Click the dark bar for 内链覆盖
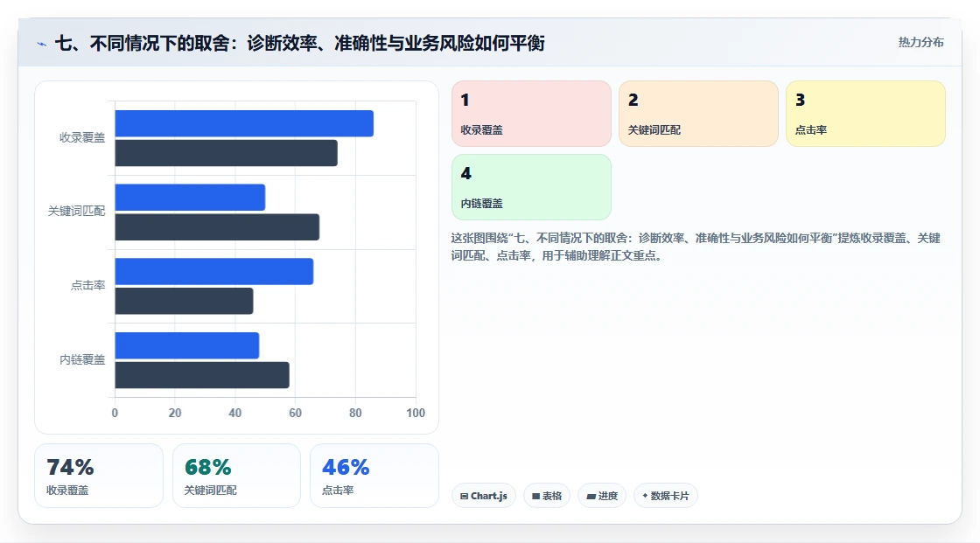Viewport: 980px width, 543px height. click(202, 375)
